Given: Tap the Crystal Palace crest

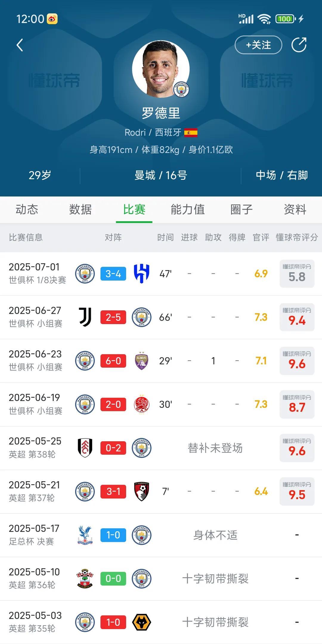Looking at the screenshot, I should click(x=85, y=535).
